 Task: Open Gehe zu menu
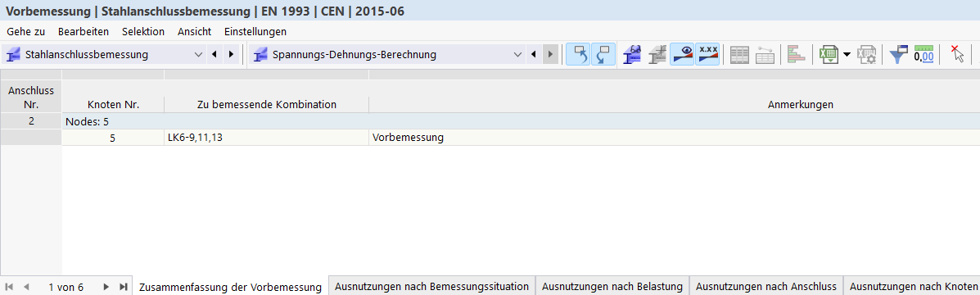point(25,31)
